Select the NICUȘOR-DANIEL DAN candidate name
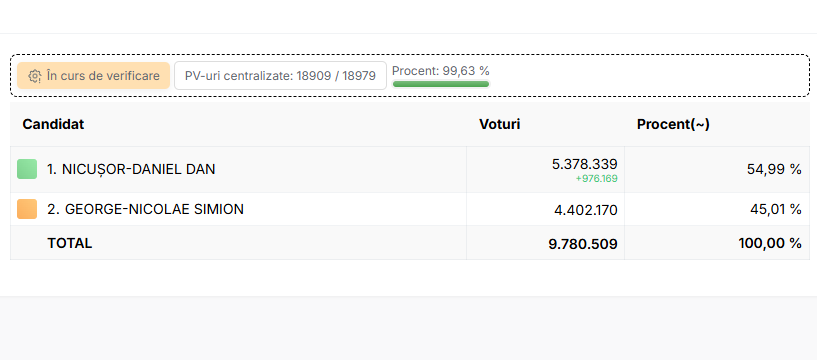 [131, 169]
